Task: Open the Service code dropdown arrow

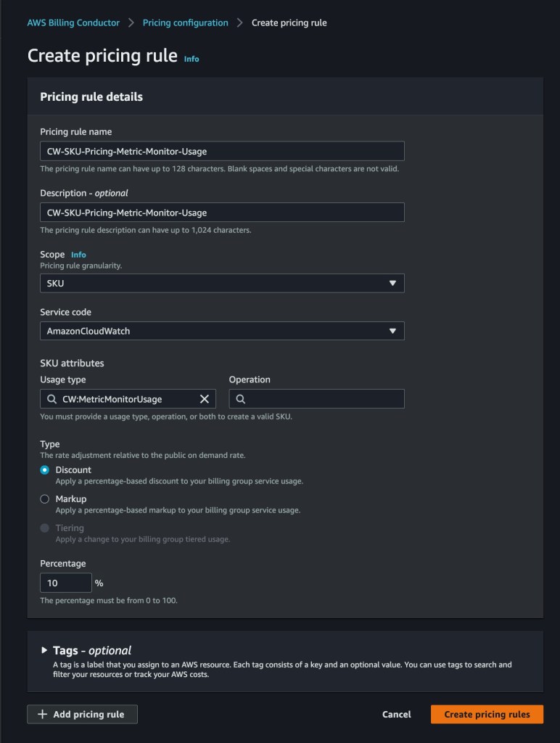Action: click(392, 331)
